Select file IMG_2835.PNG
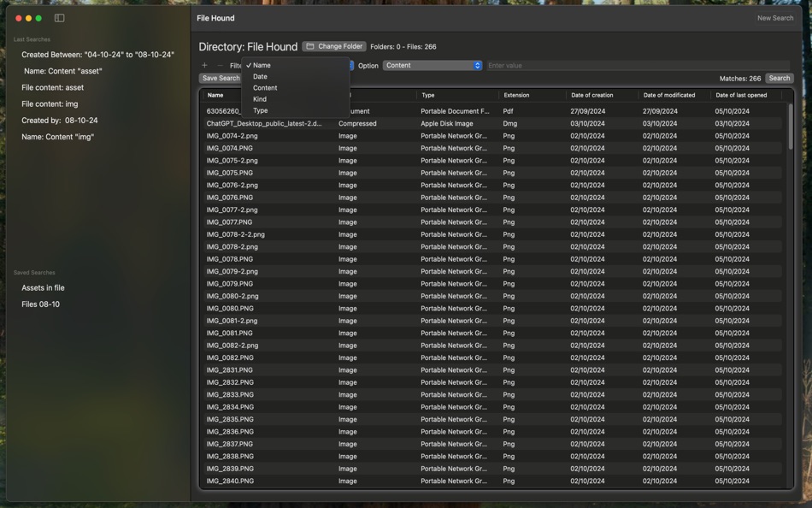The width and height of the screenshot is (812, 508). coord(230,419)
